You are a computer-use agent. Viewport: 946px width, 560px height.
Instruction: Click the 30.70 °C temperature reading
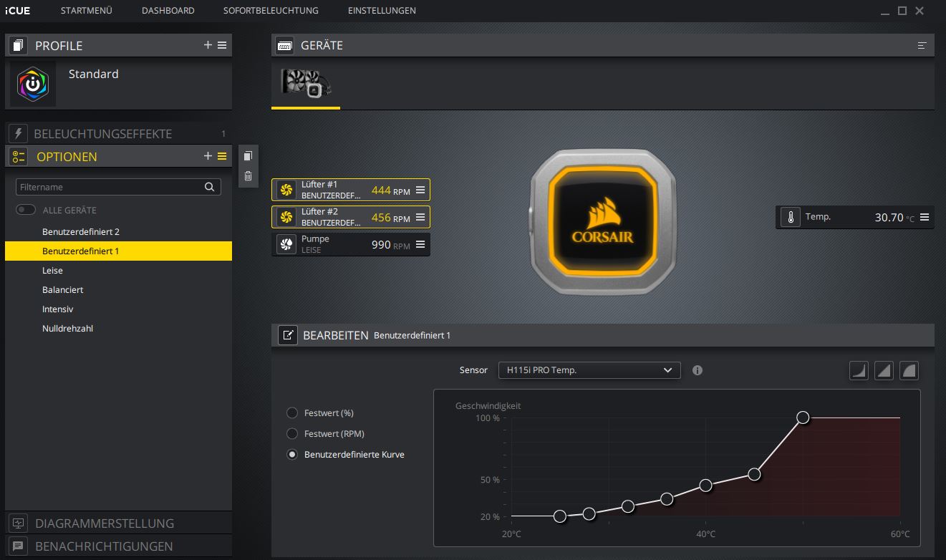[x=894, y=217]
